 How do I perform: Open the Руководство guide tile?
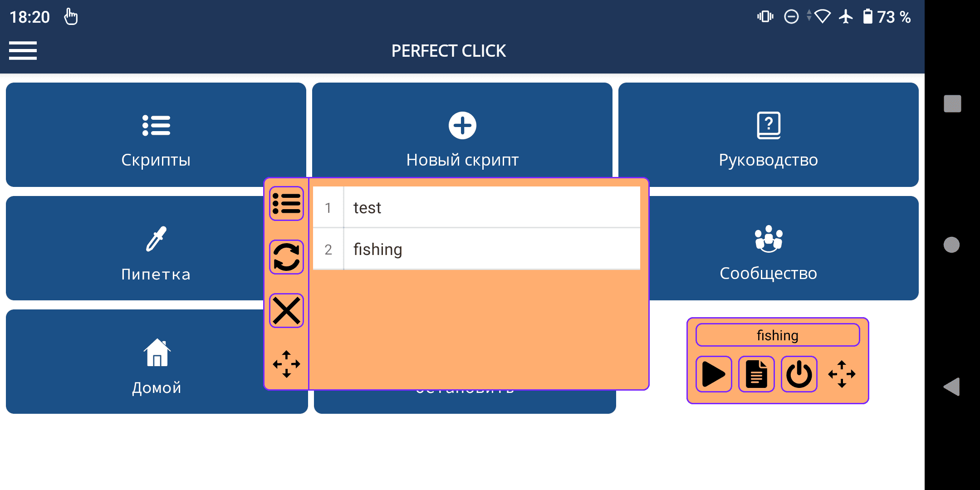[768, 134]
